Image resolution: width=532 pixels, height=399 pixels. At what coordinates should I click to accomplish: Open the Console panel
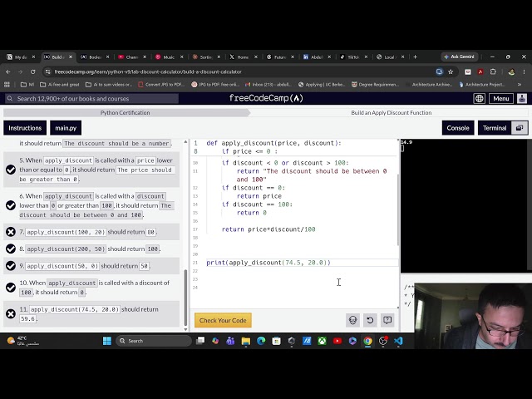click(x=458, y=128)
